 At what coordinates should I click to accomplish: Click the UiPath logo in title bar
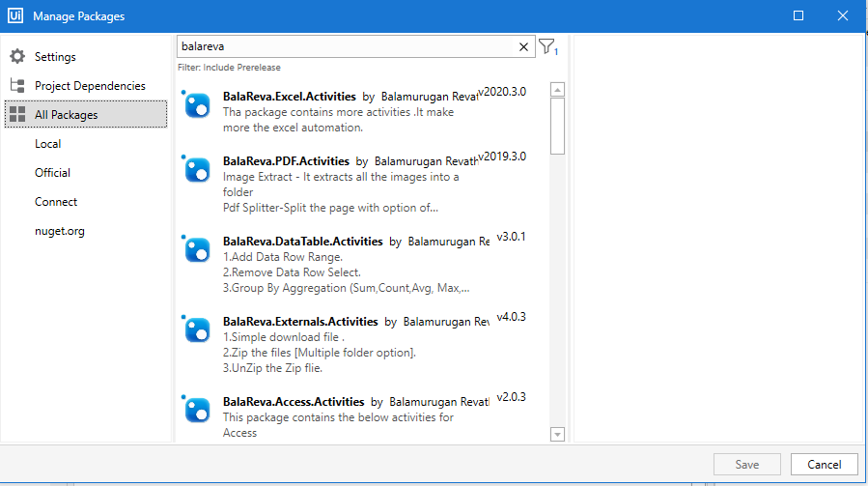[x=15, y=15]
